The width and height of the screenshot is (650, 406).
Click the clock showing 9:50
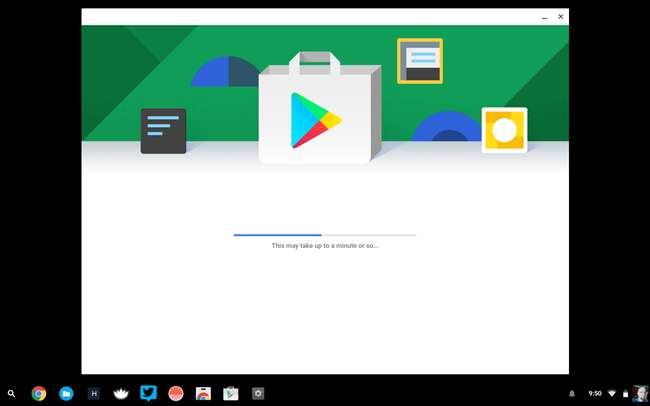pyautogui.click(x=595, y=394)
